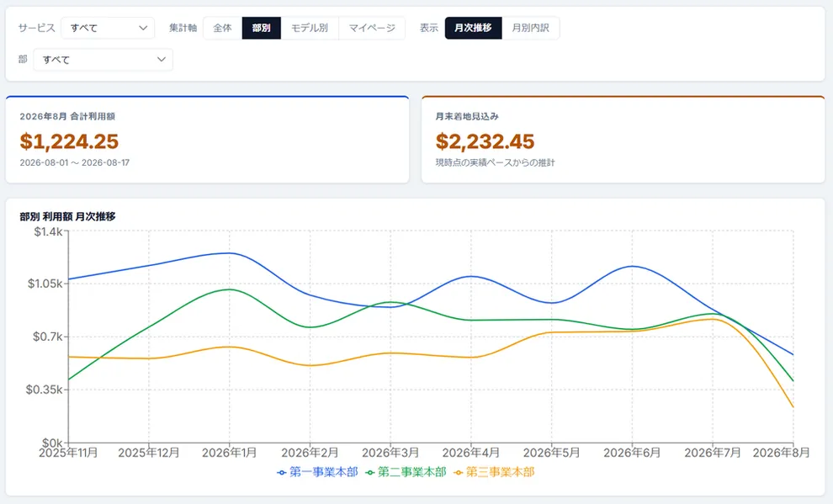833x504 pixels.
Task: Click the $0.35k y-axis label
Action: click(44, 390)
